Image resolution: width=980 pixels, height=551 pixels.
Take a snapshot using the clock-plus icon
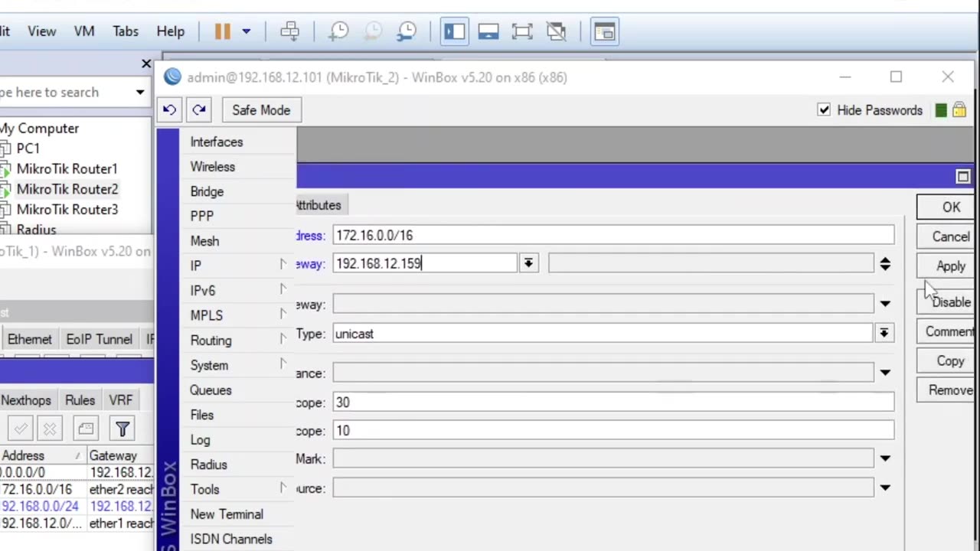click(x=339, y=31)
